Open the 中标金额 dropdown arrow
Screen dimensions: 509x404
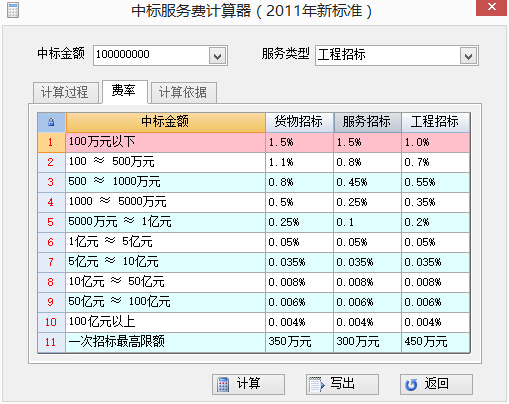click(x=218, y=56)
